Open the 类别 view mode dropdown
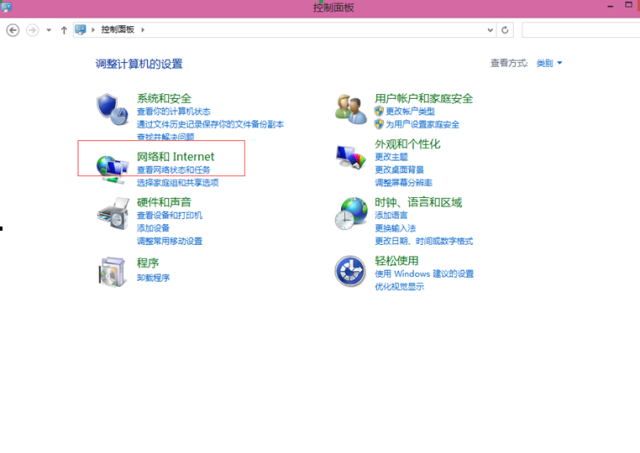The height and width of the screenshot is (453, 640). pyautogui.click(x=549, y=63)
